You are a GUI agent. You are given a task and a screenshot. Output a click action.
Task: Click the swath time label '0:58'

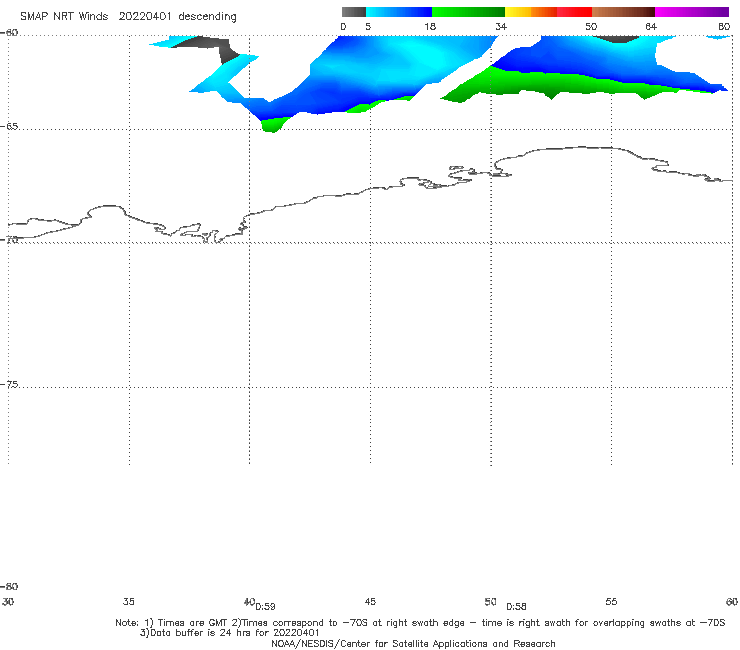[x=516, y=607]
